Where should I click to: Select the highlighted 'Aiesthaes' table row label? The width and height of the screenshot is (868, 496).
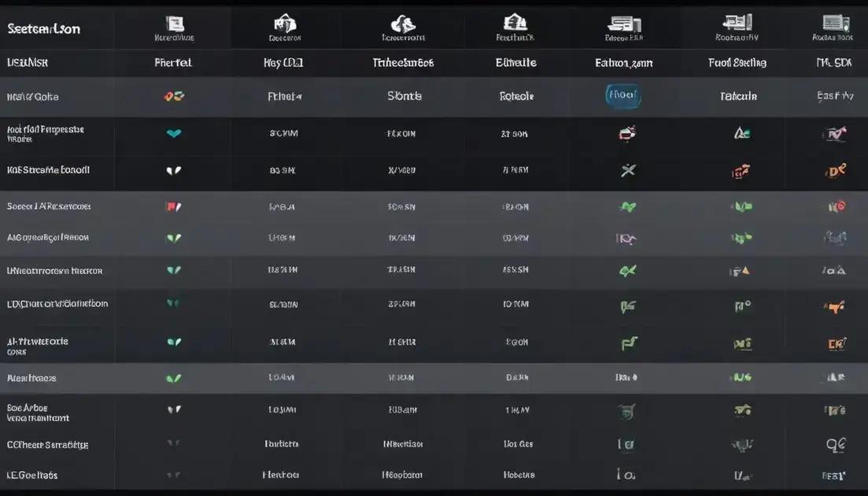[31, 378]
